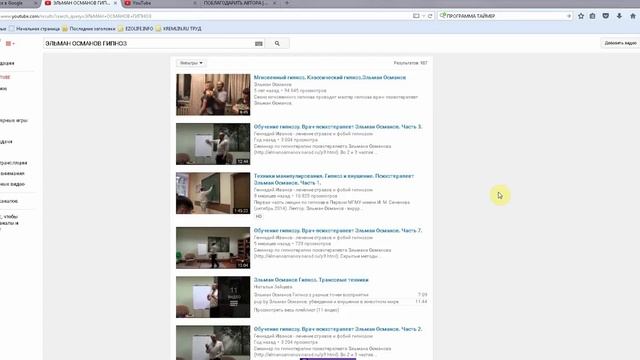
Task: Open the EZOLIFE.INFO bookmark
Action: pos(136,29)
